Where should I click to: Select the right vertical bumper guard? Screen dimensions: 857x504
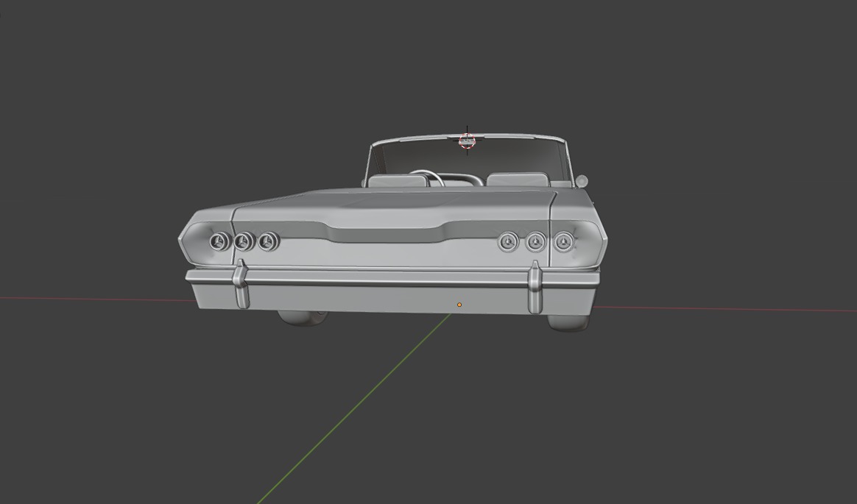(x=535, y=287)
